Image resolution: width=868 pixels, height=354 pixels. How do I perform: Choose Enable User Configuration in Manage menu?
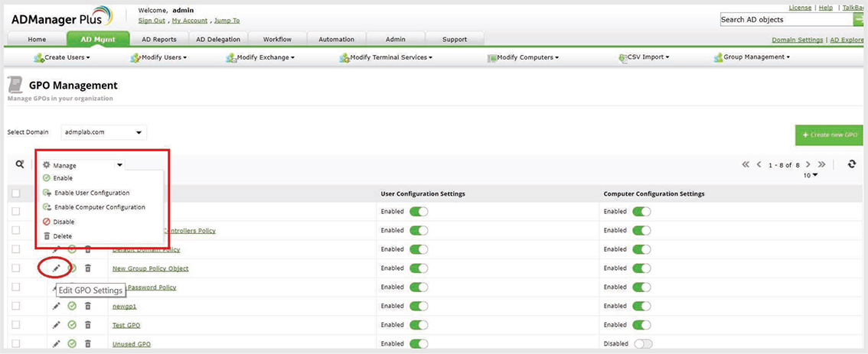(91, 193)
